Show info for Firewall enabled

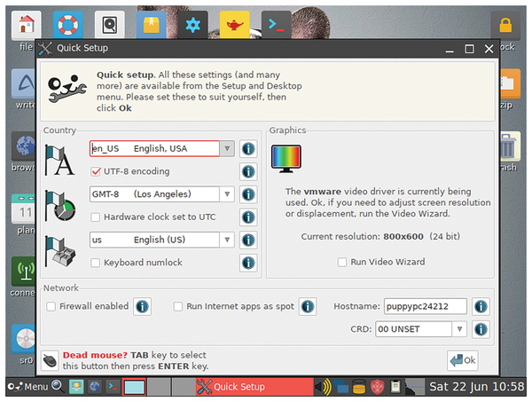(x=142, y=306)
